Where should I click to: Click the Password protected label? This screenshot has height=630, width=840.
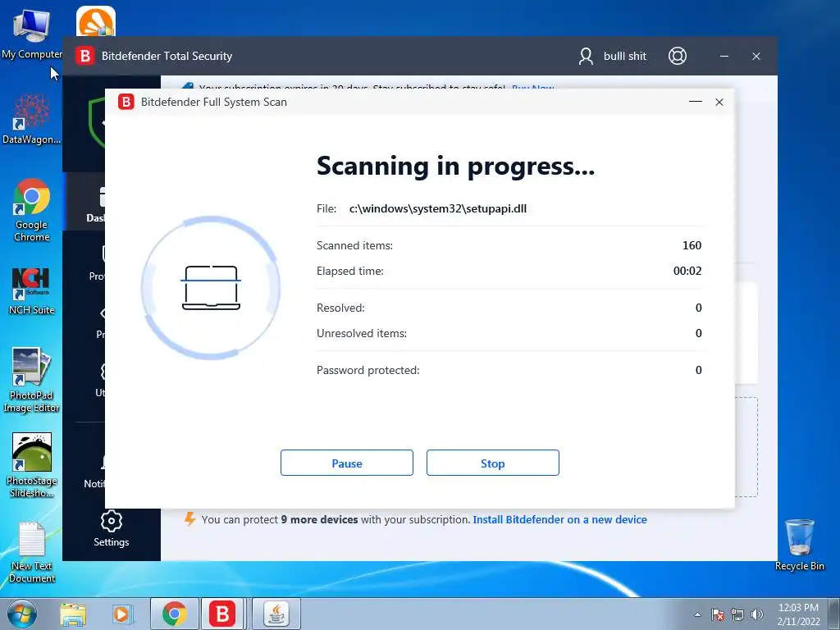pos(368,370)
